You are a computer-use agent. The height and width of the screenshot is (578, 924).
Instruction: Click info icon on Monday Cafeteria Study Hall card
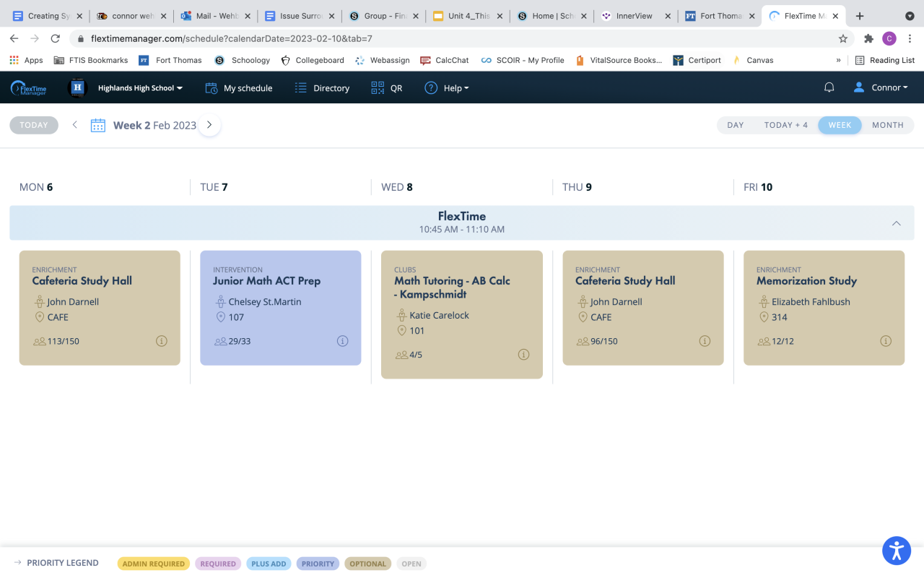(x=161, y=341)
